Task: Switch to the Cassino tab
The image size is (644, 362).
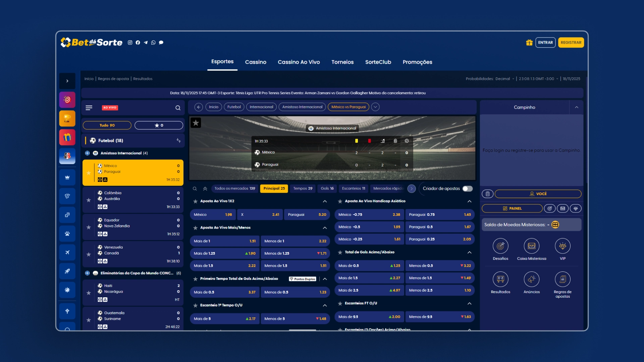Action: 256,62
